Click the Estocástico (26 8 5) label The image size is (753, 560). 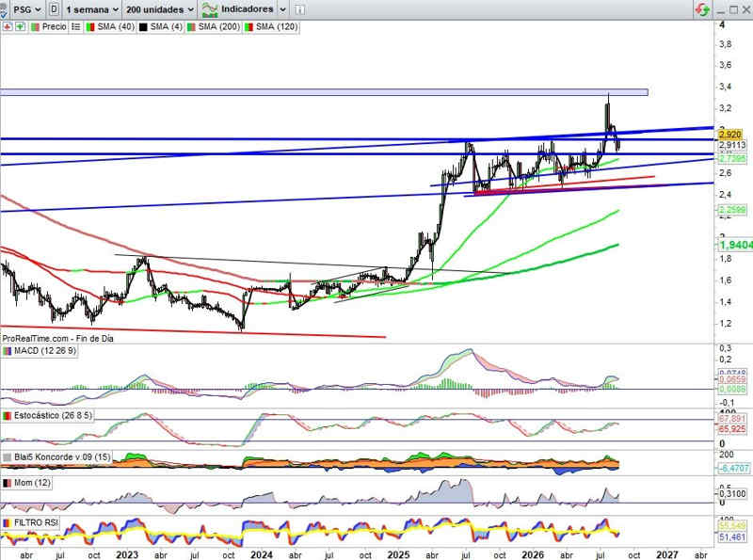(x=53, y=415)
